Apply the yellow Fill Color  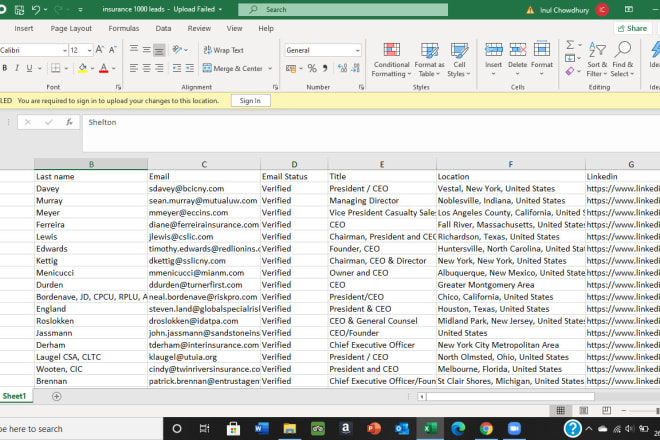tap(82, 68)
